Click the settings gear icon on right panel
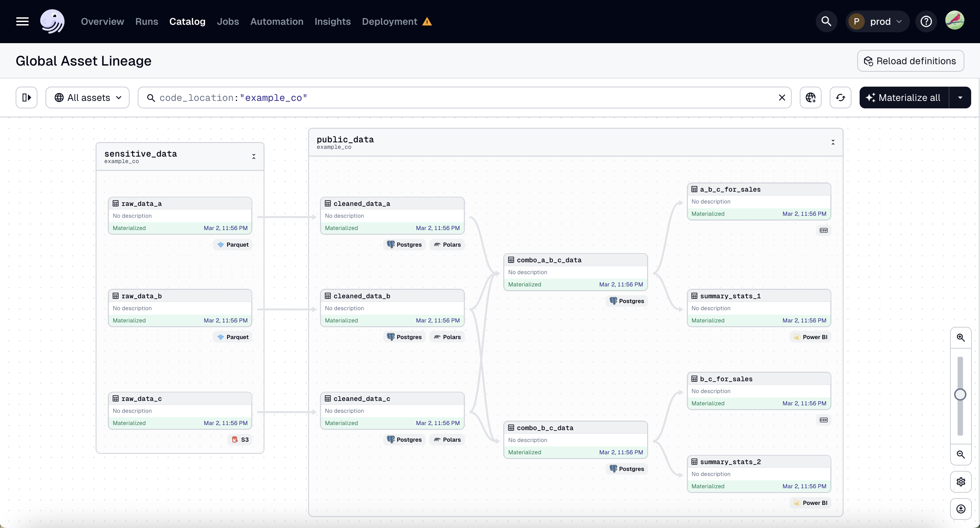The image size is (980, 528). [961, 482]
